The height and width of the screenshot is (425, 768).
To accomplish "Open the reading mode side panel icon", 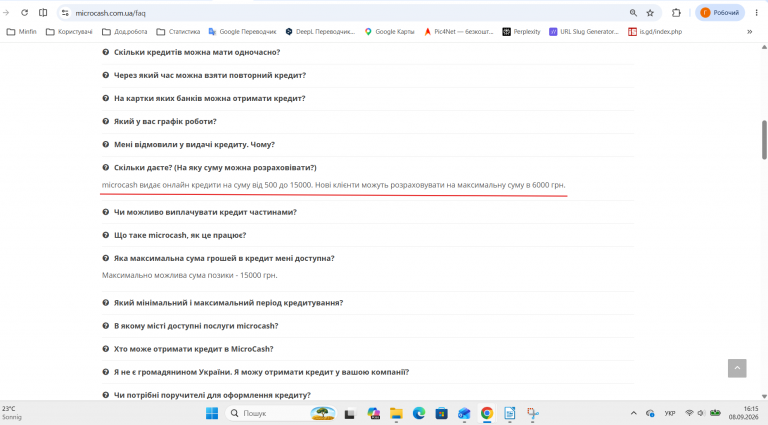I will pos(43,13).
